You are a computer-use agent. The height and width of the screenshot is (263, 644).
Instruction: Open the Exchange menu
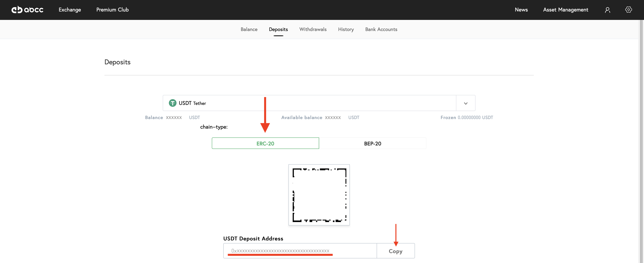(x=70, y=10)
